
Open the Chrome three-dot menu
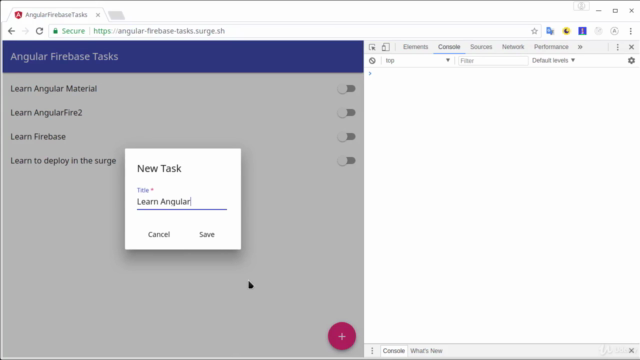(x=631, y=31)
